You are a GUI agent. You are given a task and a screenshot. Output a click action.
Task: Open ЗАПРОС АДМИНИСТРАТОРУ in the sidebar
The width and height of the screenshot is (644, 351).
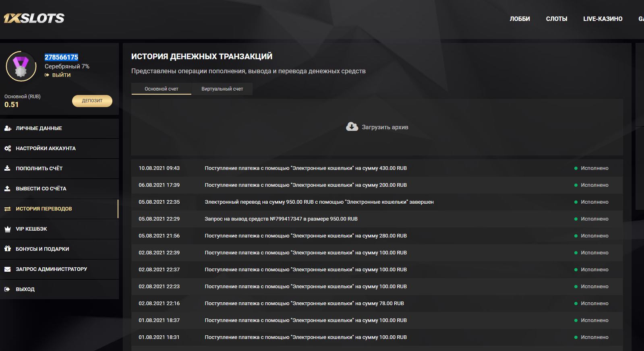pyautogui.click(x=59, y=269)
